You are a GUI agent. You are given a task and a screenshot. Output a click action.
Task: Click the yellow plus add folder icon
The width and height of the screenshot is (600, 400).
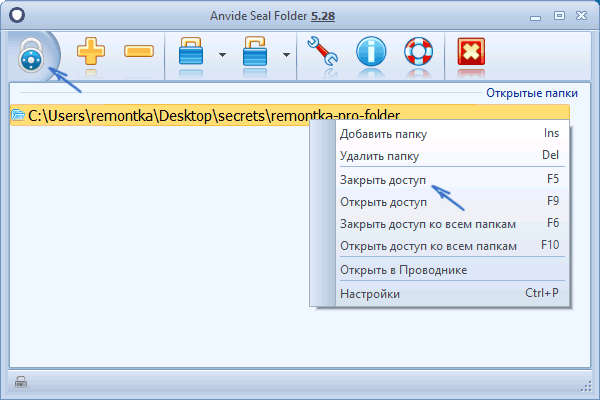tap(92, 53)
